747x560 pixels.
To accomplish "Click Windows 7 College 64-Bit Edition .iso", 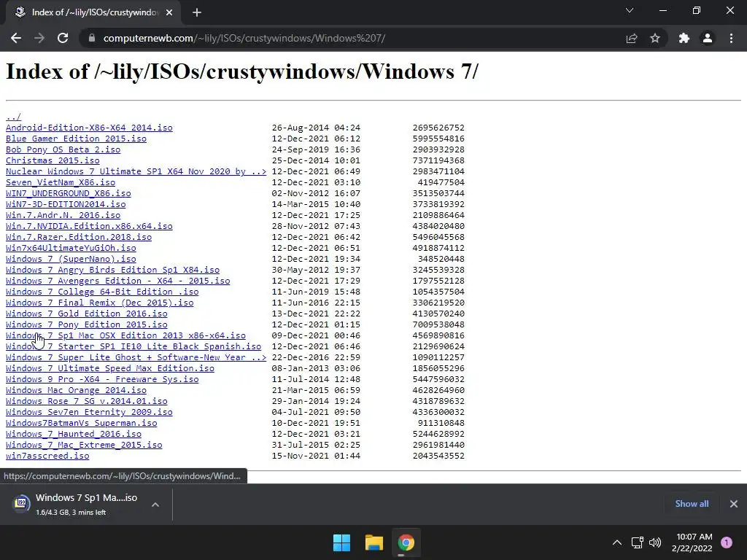I will coord(102,292).
